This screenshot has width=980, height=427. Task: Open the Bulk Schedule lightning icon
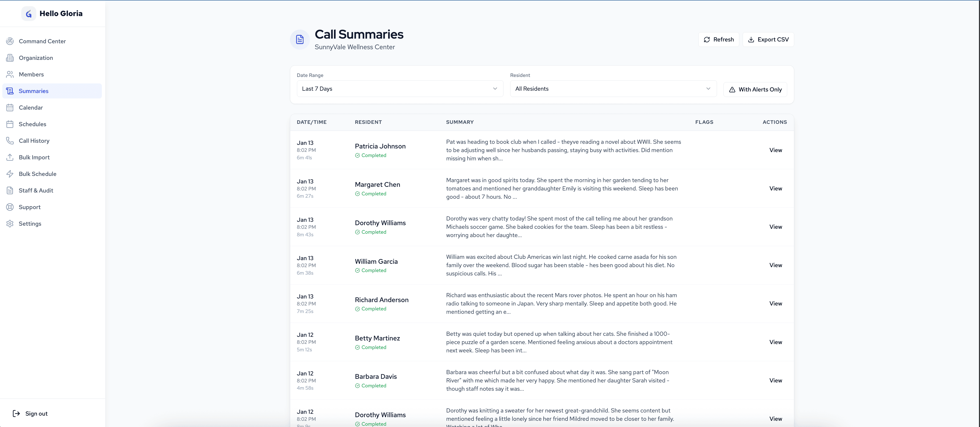tap(10, 174)
